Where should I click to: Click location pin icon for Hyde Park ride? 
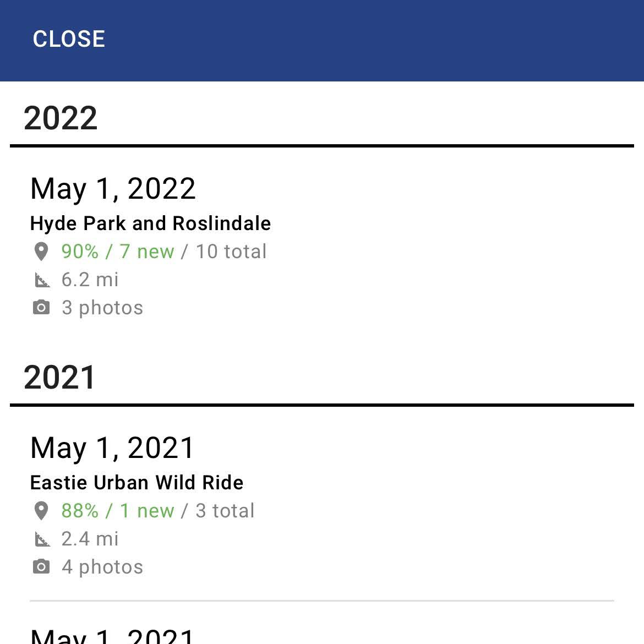(41, 252)
